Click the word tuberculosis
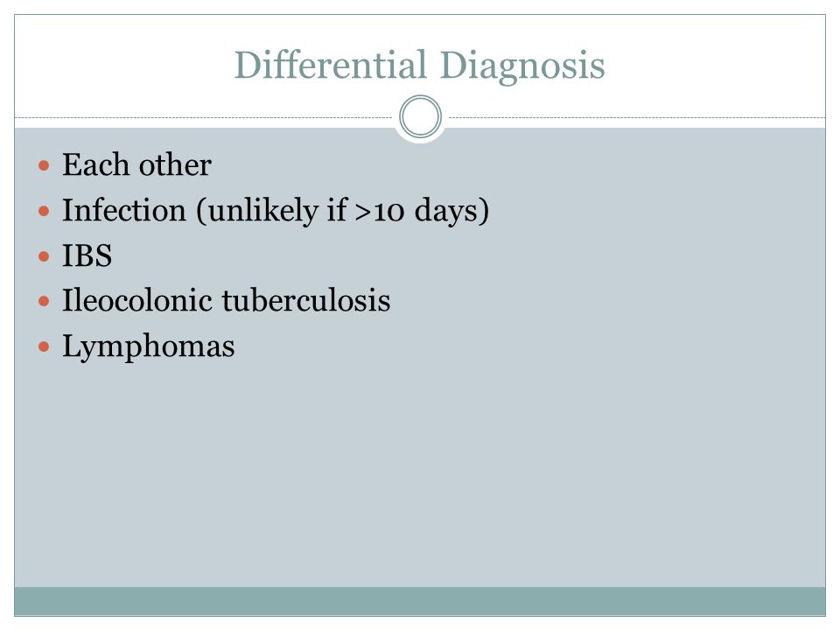Screen dimensions: 840x630 (306, 300)
